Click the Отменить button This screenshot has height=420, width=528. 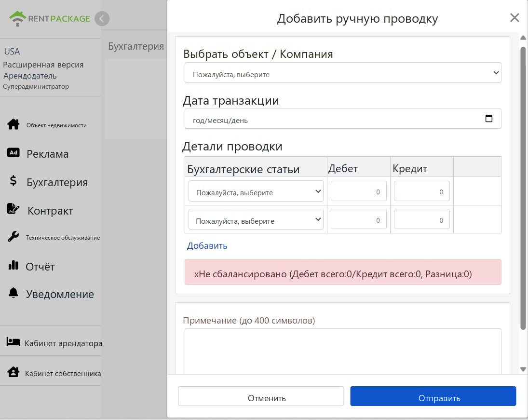click(261, 396)
